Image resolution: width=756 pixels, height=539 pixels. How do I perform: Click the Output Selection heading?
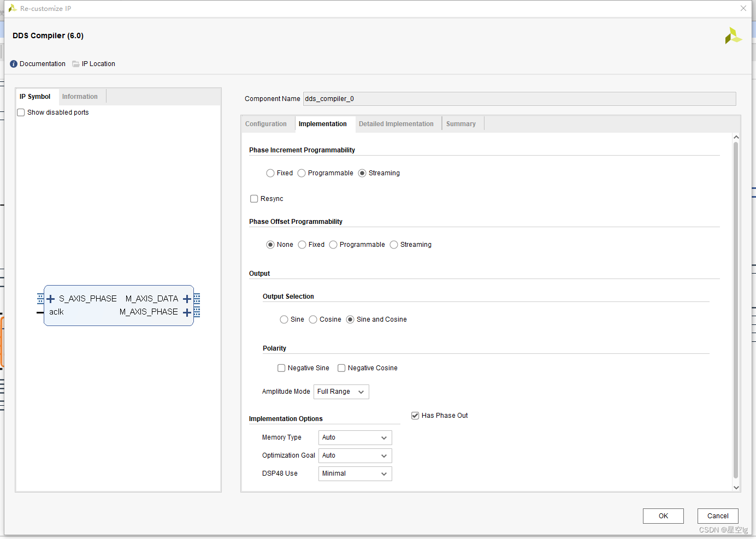point(288,297)
